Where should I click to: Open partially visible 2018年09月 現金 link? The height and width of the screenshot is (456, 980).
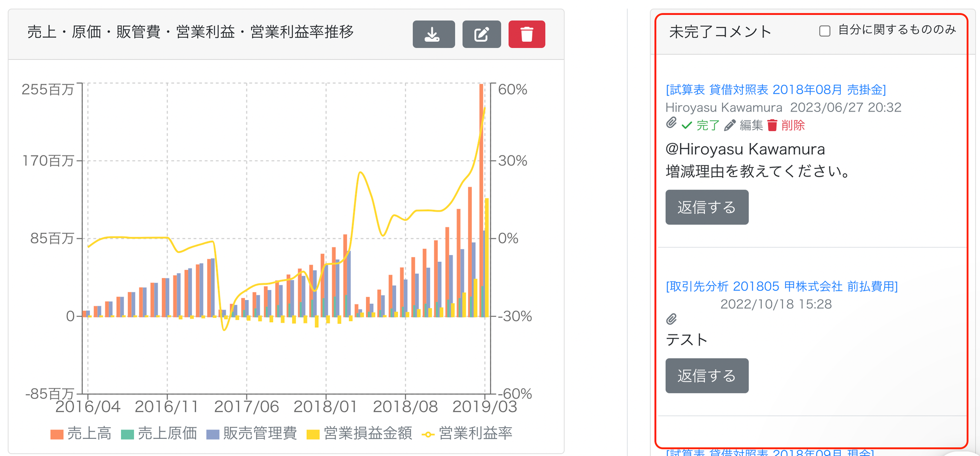pyautogui.click(x=770, y=452)
